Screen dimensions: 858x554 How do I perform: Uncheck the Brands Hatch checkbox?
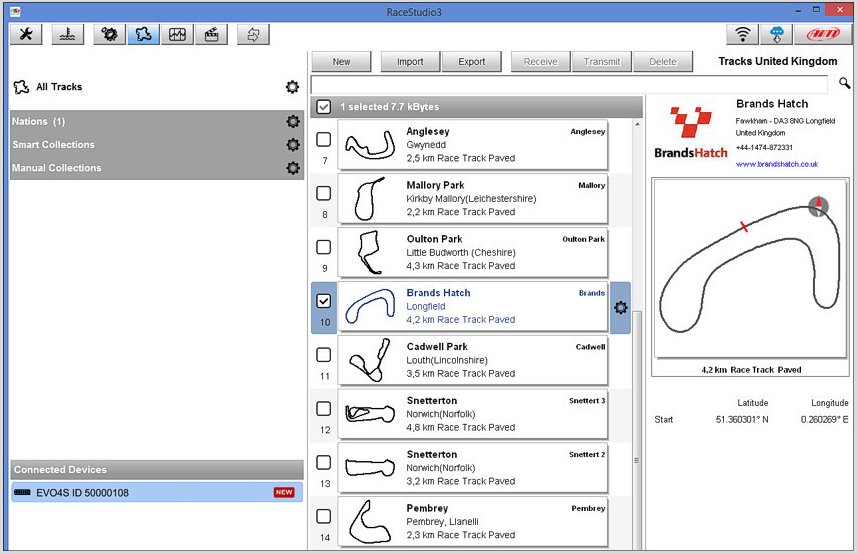pos(324,300)
